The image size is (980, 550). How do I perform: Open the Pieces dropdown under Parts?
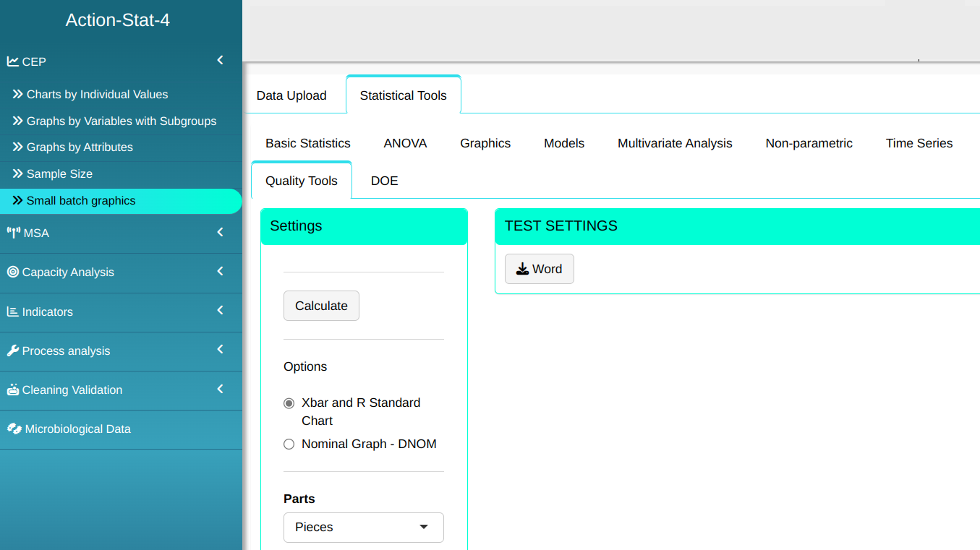[363, 527]
